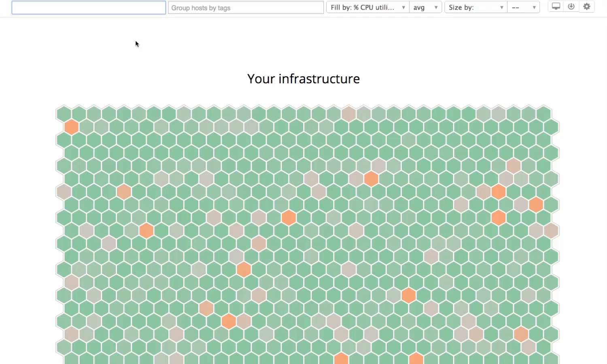
Task: Select the orange host near the map center
Action: (288, 217)
